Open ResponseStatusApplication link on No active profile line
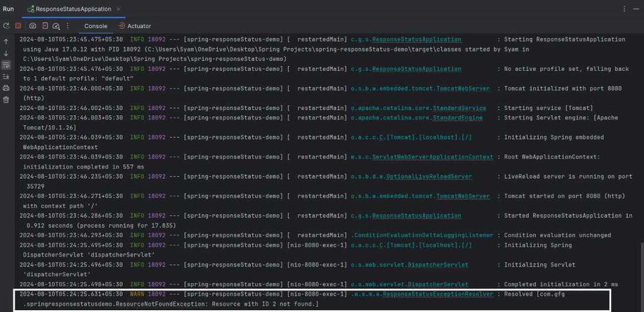 click(416, 69)
